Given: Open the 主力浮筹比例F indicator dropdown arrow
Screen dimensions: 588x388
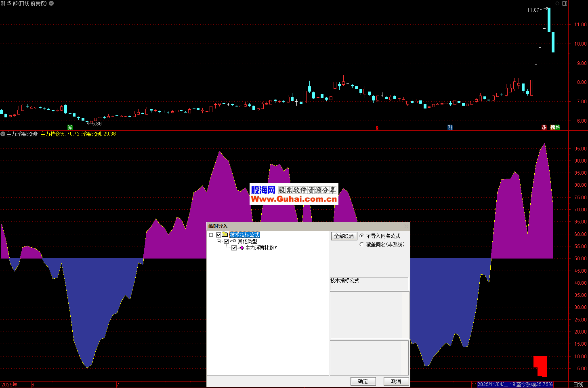Looking at the screenshot, I should pyautogui.click(x=3, y=134).
